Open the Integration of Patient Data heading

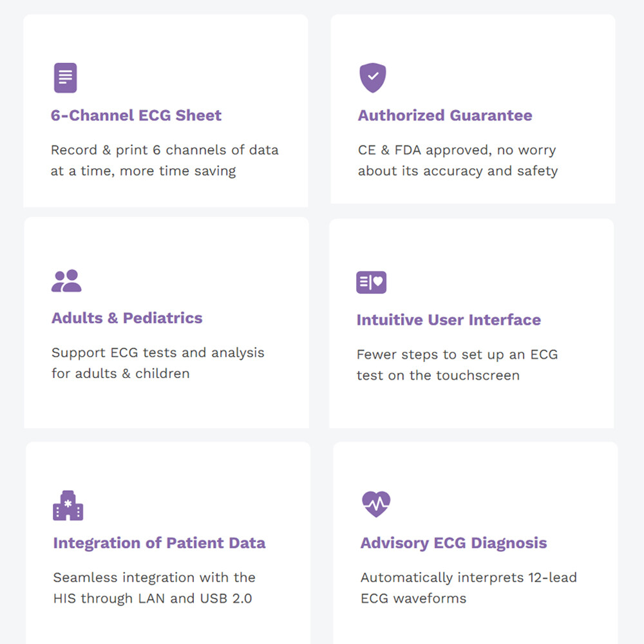159,543
